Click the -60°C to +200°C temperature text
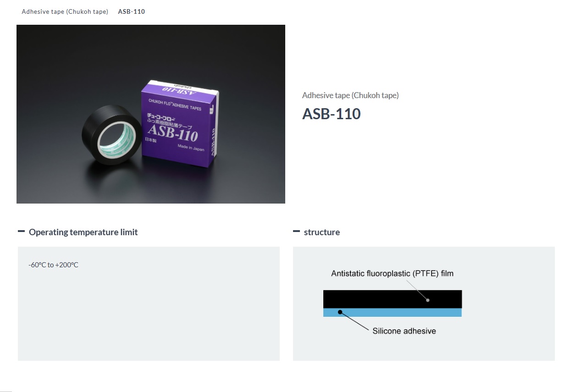The width and height of the screenshot is (570, 392). (53, 265)
